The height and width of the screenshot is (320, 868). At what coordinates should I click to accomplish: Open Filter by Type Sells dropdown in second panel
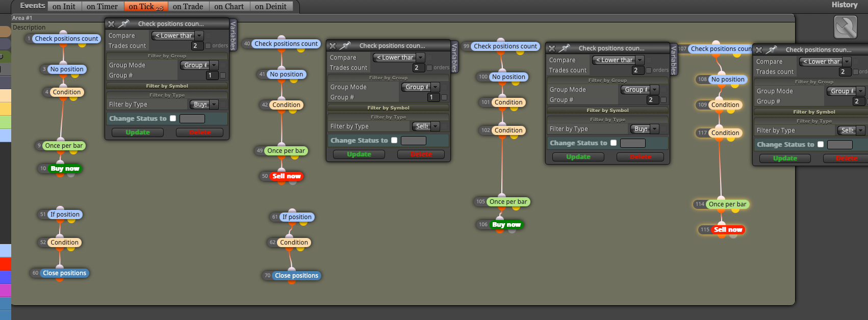pyautogui.click(x=426, y=126)
